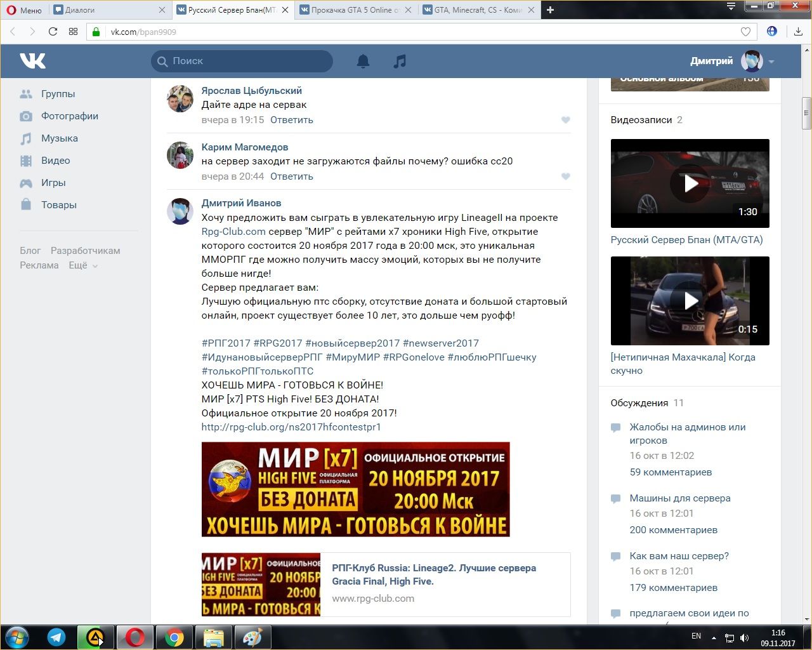The width and height of the screenshot is (812, 650).
Task: Click the browser forward arrow
Action: click(x=32, y=32)
